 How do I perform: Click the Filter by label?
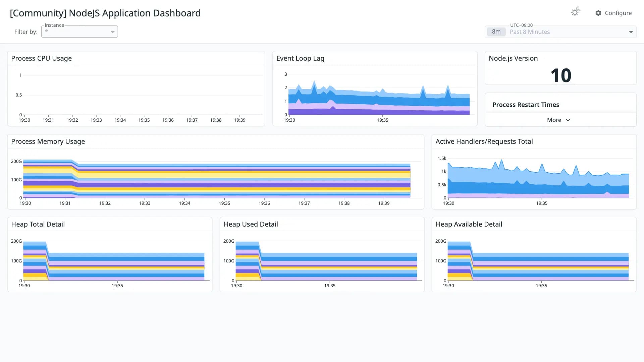tap(26, 32)
